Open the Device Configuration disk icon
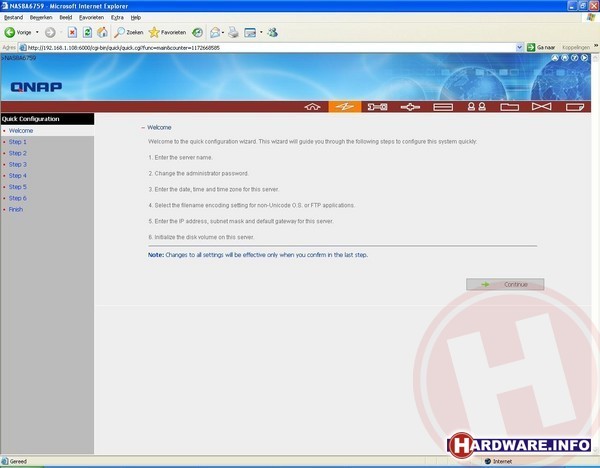 pos(443,107)
